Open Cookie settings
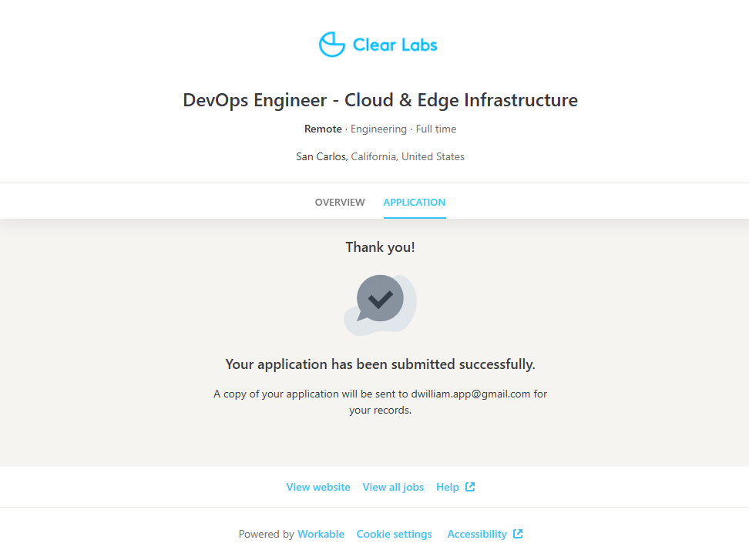Image resolution: width=749 pixels, height=560 pixels. coord(395,534)
